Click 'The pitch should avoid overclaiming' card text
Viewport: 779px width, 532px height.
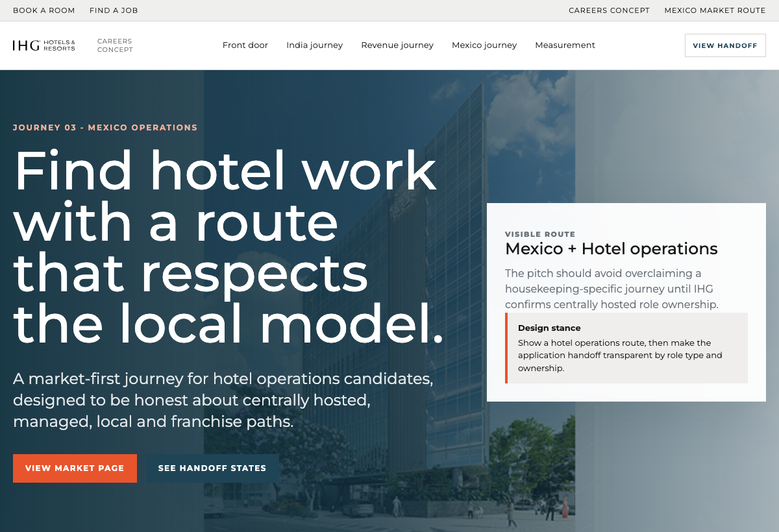pyautogui.click(x=612, y=289)
